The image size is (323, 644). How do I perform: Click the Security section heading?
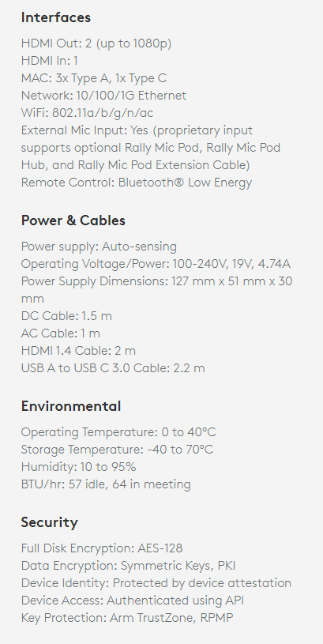49,522
